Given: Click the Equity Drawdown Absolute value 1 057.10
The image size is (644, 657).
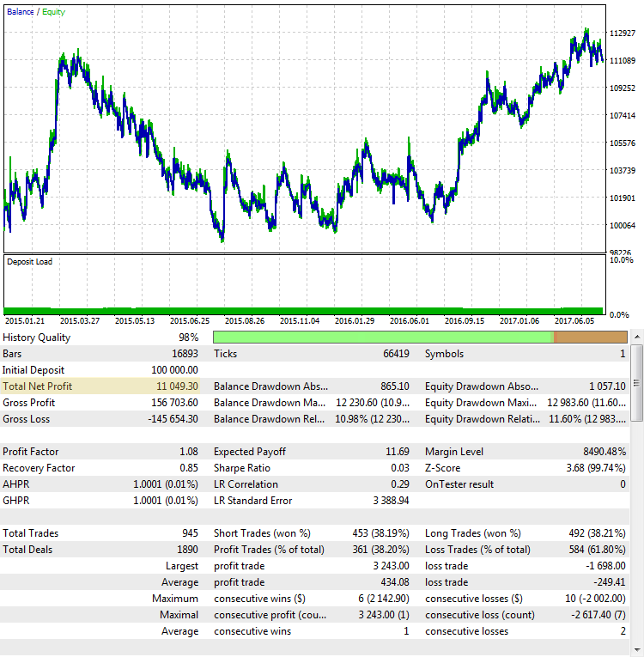Looking at the screenshot, I should click(607, 386).
